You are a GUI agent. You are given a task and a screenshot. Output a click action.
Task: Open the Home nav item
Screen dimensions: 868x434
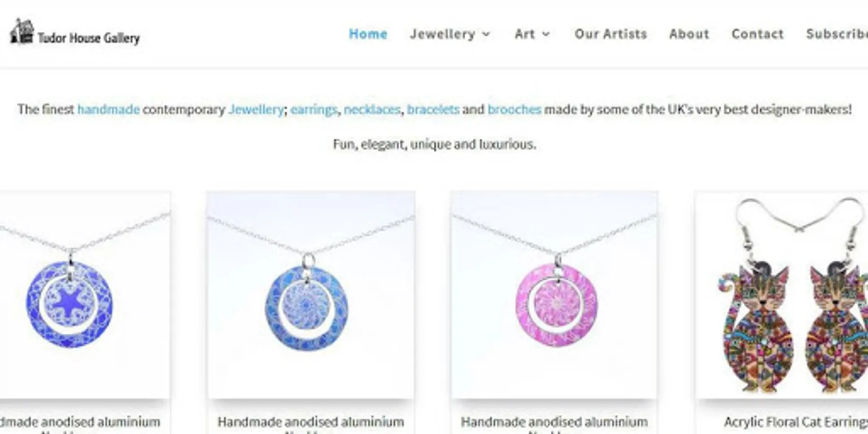tap(368, 34)
